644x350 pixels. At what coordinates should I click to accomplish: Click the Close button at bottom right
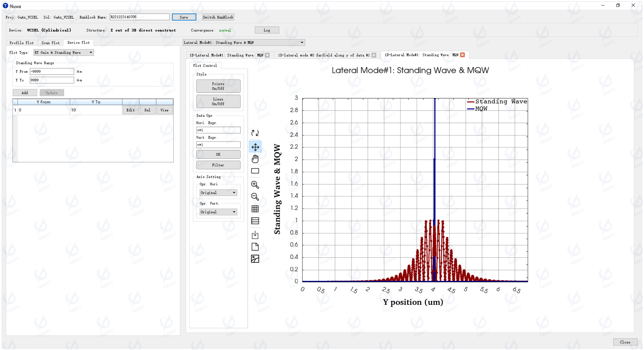625,342
